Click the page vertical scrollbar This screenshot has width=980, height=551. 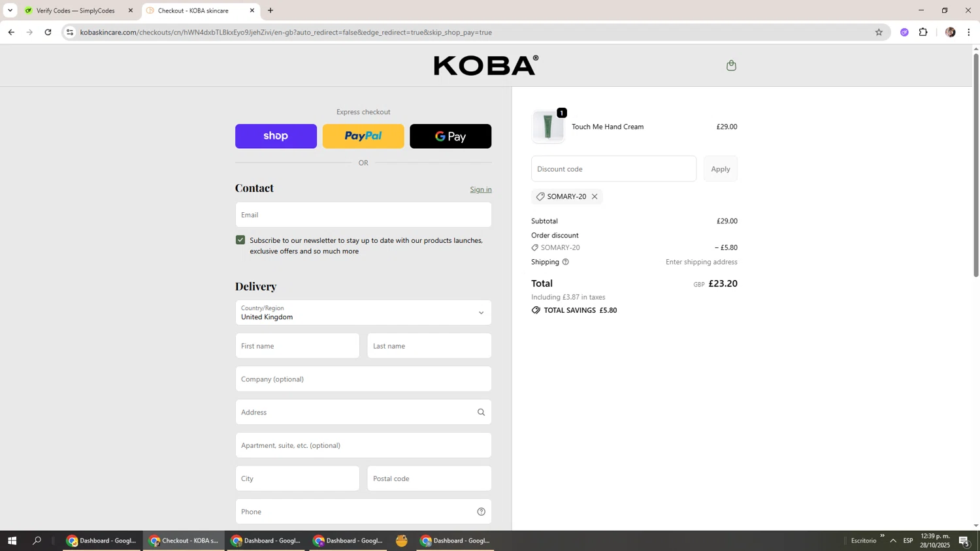pos(976,165)
